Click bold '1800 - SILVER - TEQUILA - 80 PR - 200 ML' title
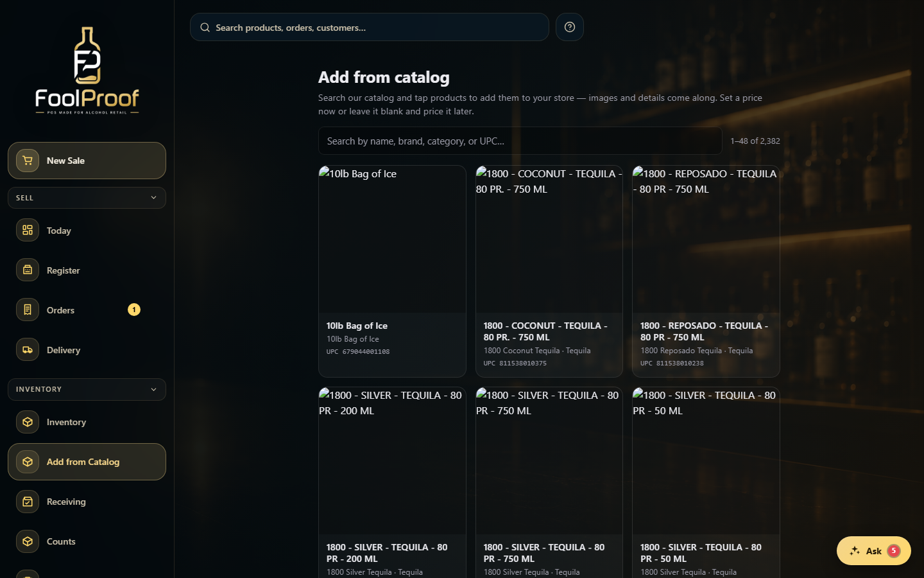Screen dimensions: 924x578 387,553
